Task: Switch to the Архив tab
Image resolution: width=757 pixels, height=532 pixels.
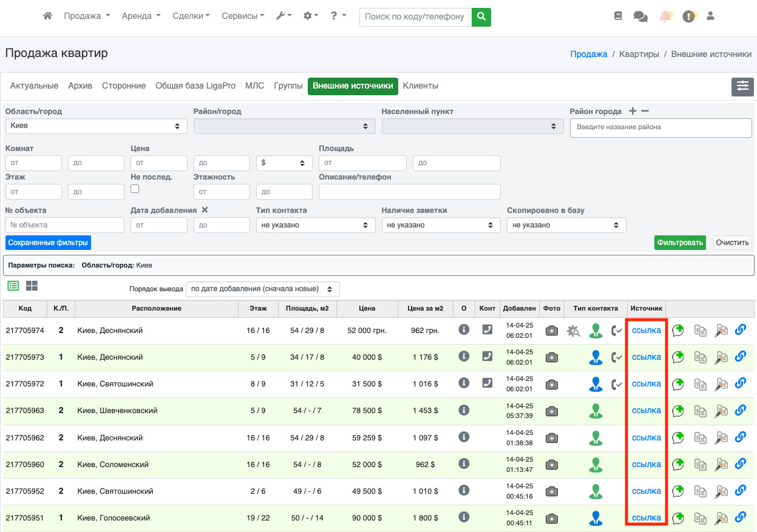Action: pyautogui.click(x=80, y=86)
